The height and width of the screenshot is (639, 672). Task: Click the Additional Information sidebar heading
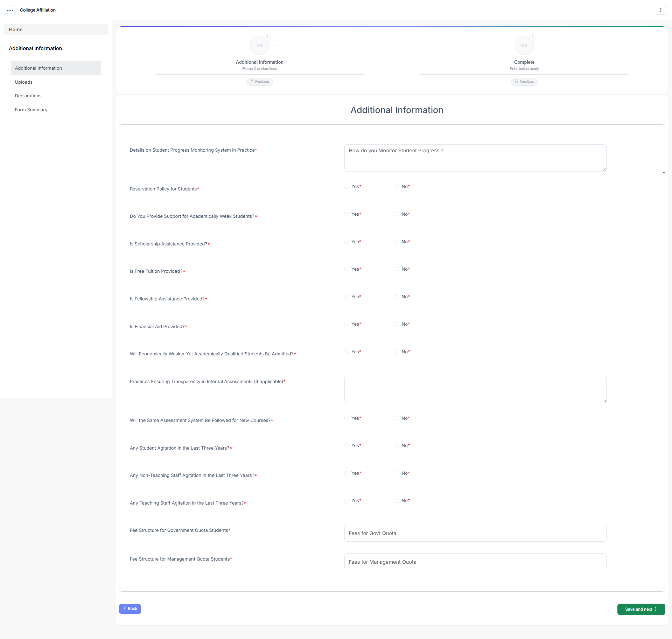[35, 48]
